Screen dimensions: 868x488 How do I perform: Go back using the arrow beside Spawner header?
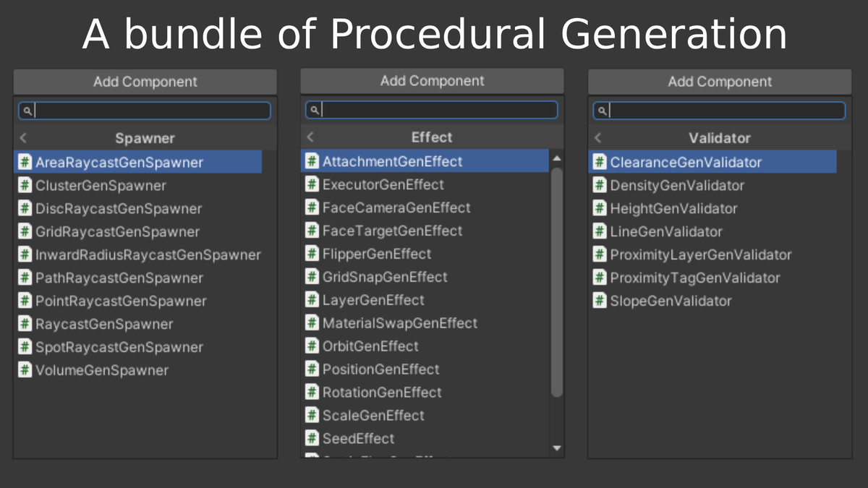(23, 137)
